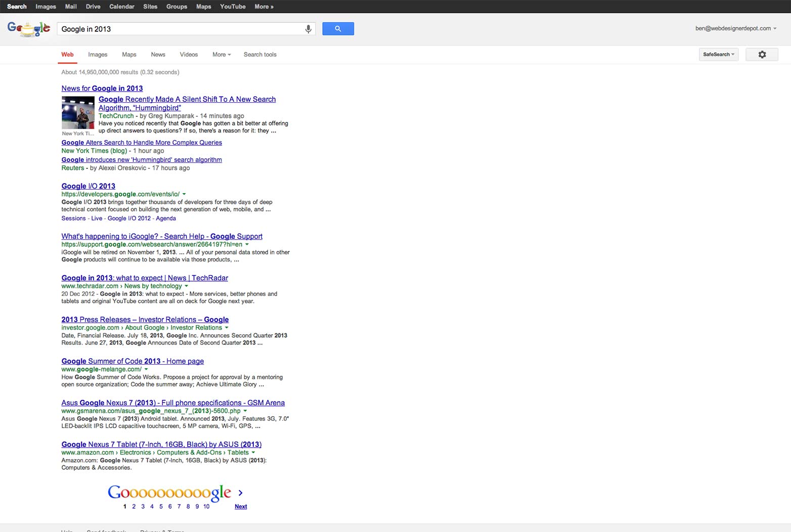Open 'What's happening to iGoogle?' result
This screenshot has width=791, height=532.
[x=162, y=236]
